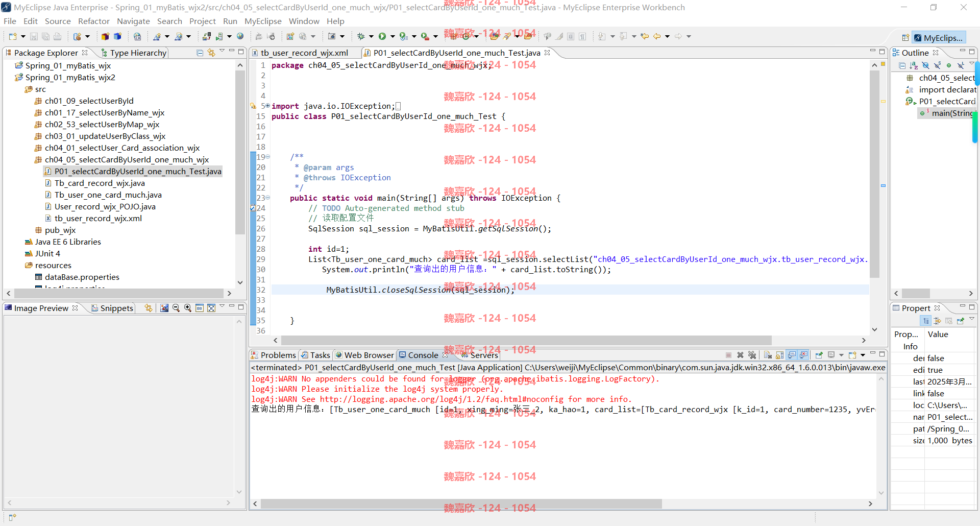Toggle Show Console on standard error change

803,355
